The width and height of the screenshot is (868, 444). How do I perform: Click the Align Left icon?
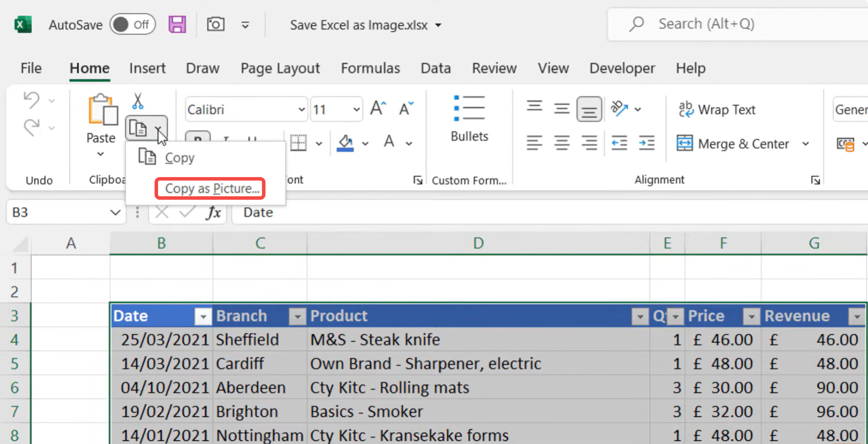click(534, 143)
